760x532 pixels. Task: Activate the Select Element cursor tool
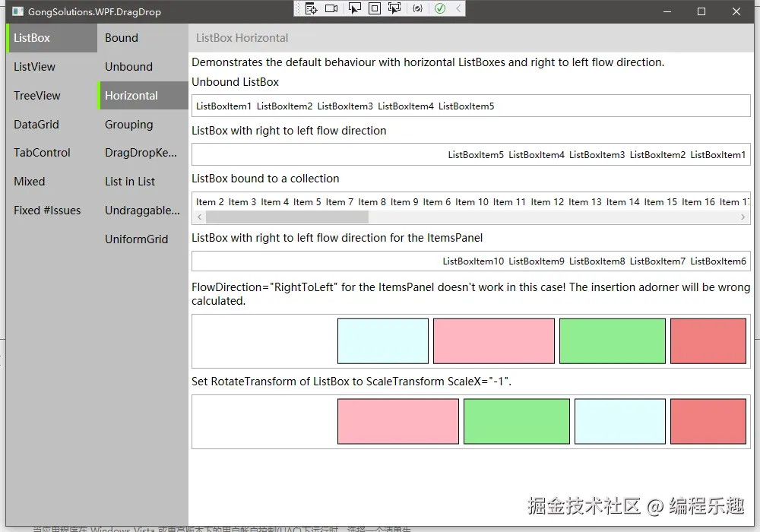pyautogui.click(x=355, y=8)
